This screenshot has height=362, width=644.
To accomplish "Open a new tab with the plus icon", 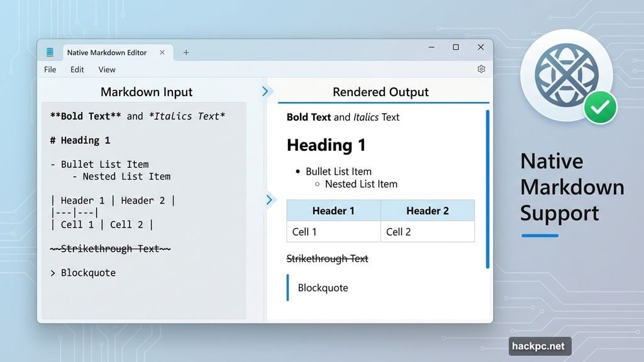I will pyautogui.click(x=186, y=52).
